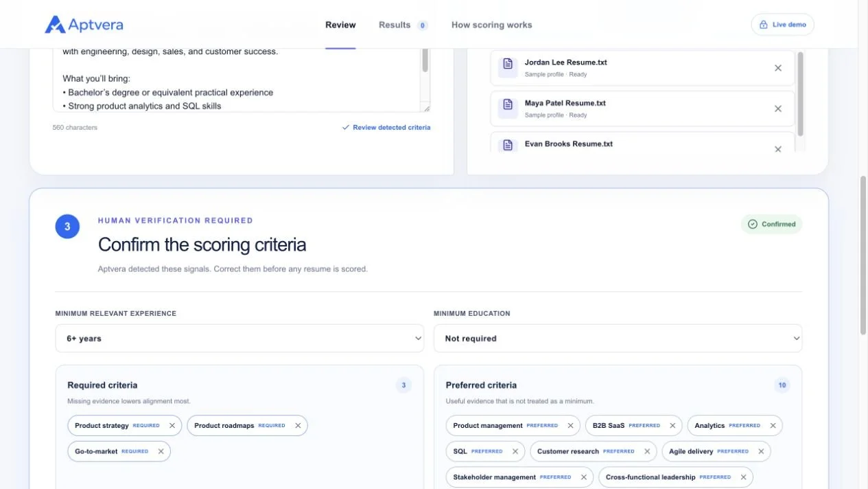This screenshot has height=489, width=868.
Task: Click the resume list scrollbar
Action: coord(800,94)
